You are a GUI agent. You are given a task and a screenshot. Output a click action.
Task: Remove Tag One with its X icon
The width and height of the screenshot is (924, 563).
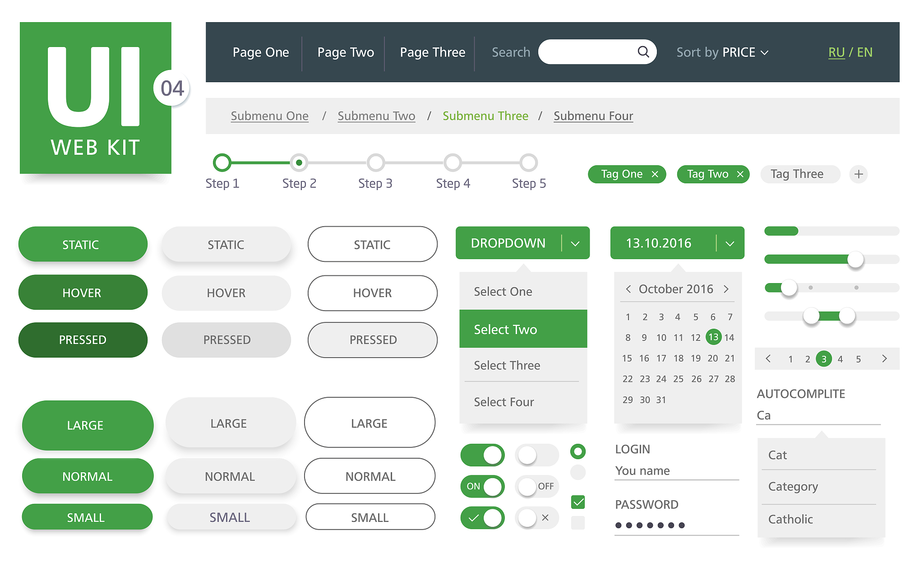point(655,174)
